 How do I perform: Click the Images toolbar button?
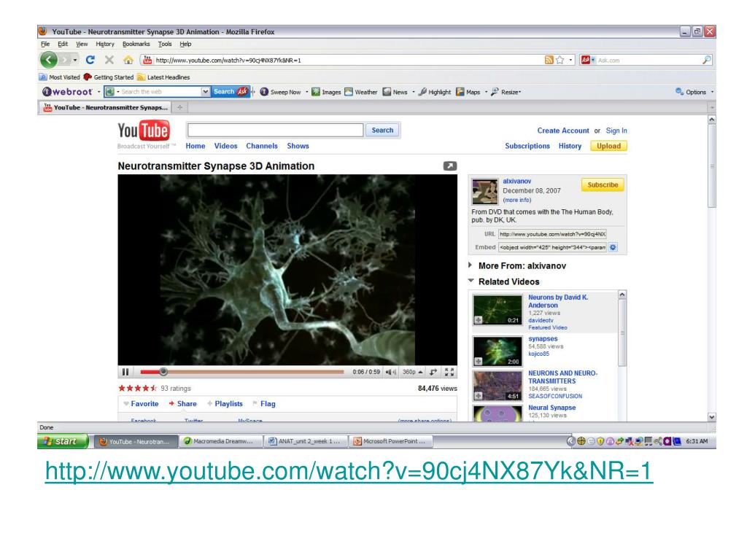click(x=326, y=92)
